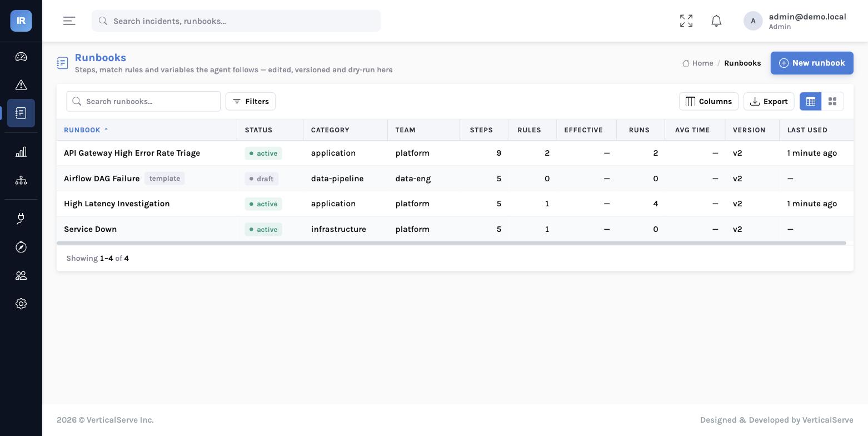This screenshot has height=436, width=868.
Task: Click the VerticalServe Inc. footer text
Action: tap(105, 420)
